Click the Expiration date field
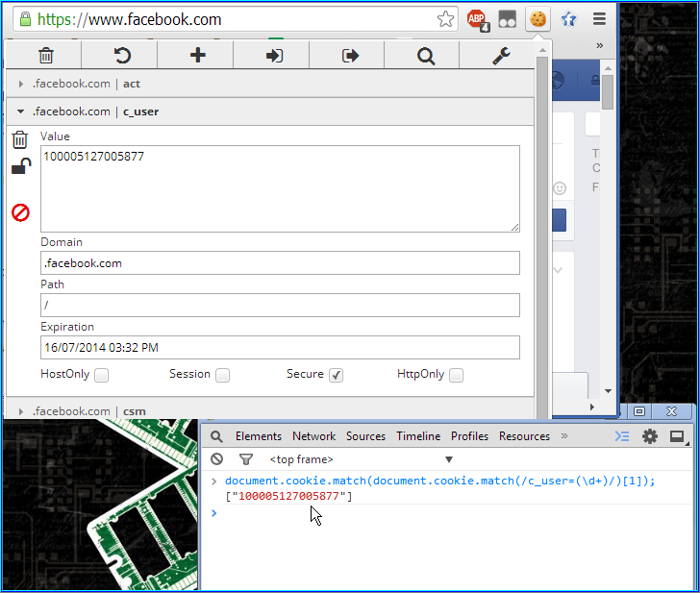The height and width of the screenshot is (593, 700). [x=280, y=348]
